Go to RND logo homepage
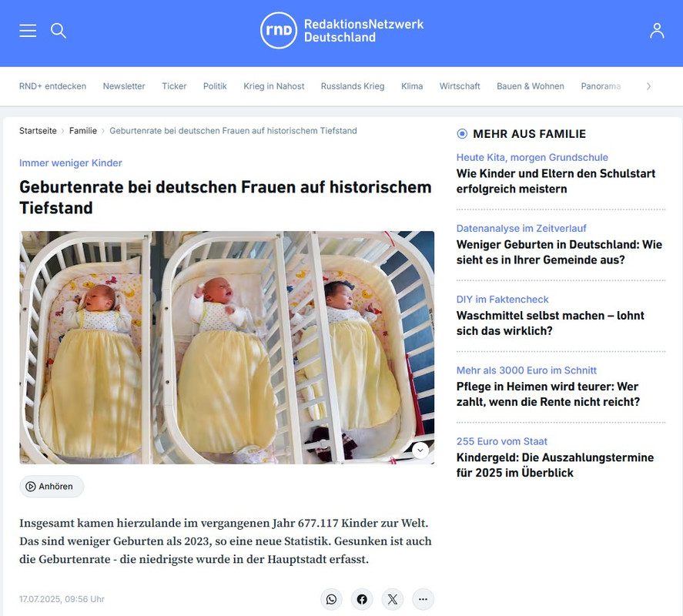The width and height of the screenshot is (683, 616). pos(278,31)
